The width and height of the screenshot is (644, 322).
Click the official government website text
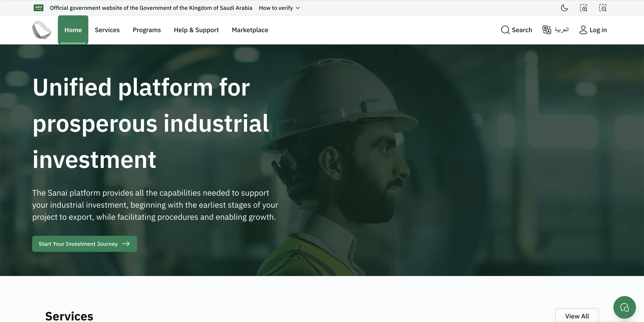pyautogui.click(x=151, y=8)
